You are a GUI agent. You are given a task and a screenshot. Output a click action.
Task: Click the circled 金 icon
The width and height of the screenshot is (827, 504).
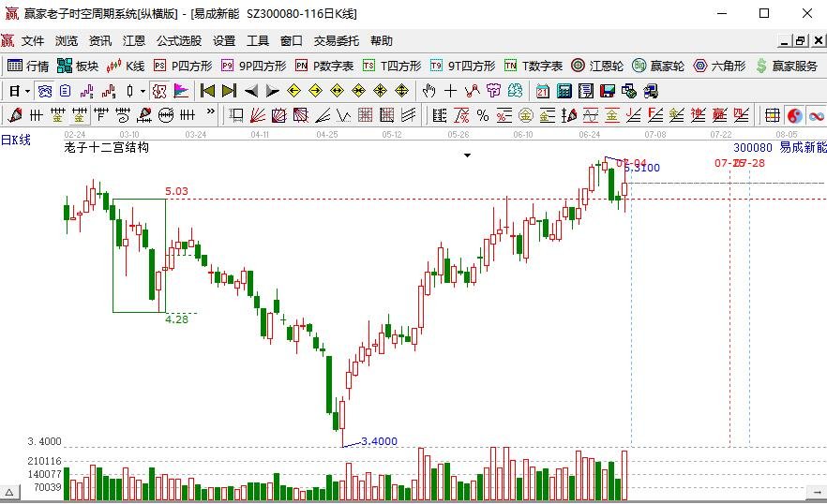click(x=525, y=115)
